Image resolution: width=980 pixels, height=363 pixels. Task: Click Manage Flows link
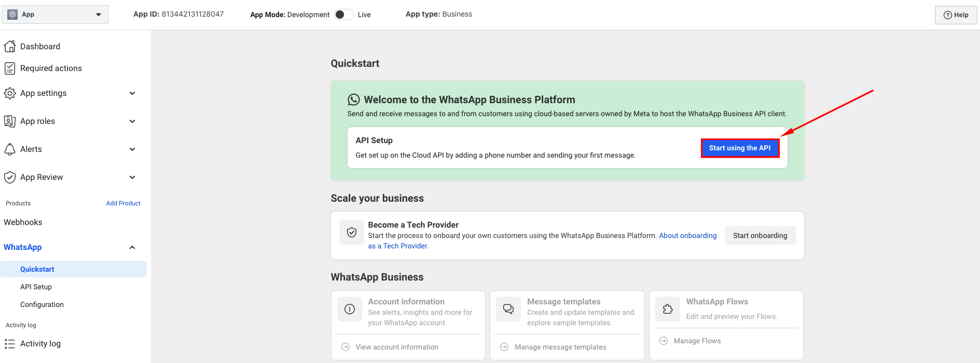tap(697, 341)
